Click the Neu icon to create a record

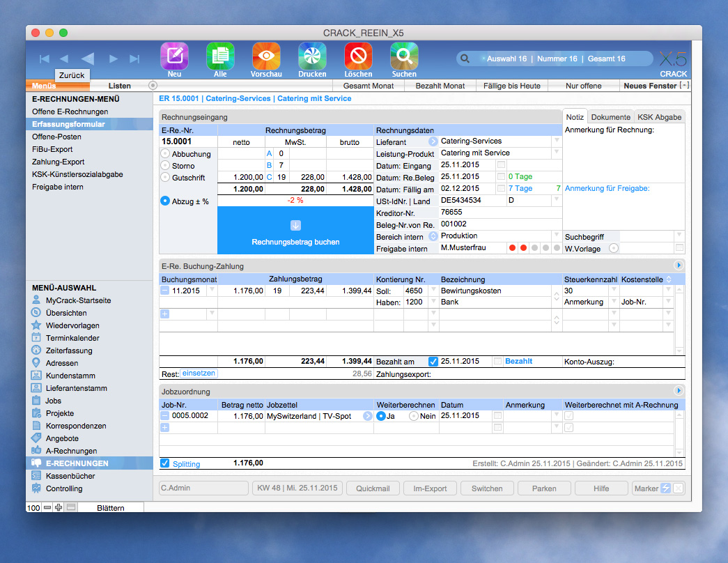(x=173, y=56)
